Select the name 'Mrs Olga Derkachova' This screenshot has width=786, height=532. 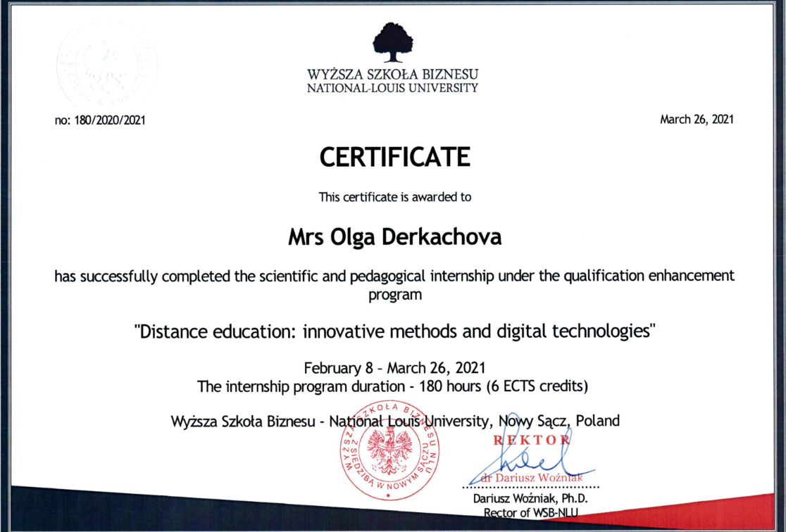(395, 237)
